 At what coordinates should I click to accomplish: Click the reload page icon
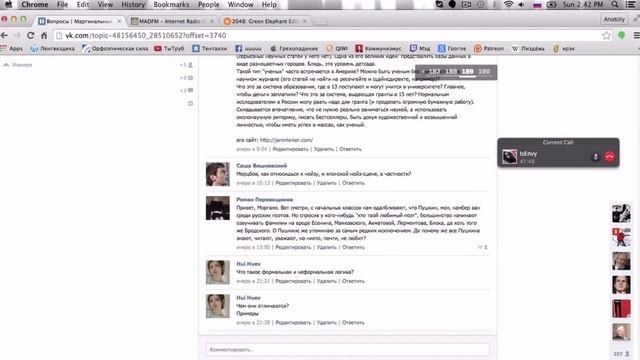click(30, 36)
